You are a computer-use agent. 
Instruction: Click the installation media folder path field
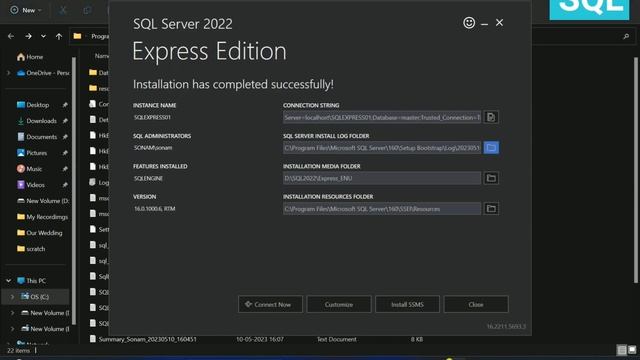tap(382, 178)
